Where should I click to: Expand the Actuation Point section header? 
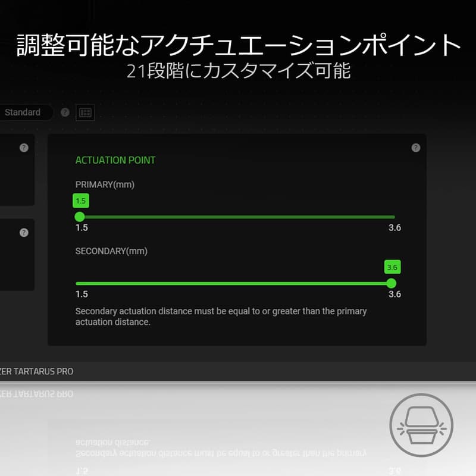coord(115,160)
